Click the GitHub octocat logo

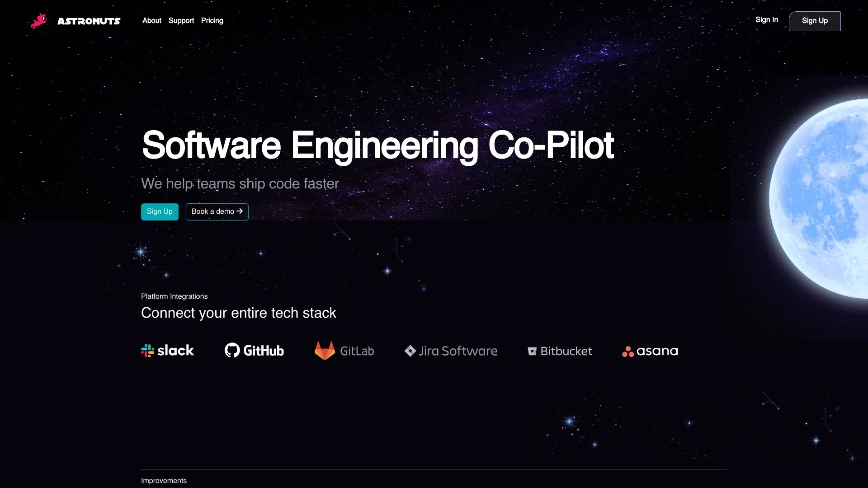point(232,350)
